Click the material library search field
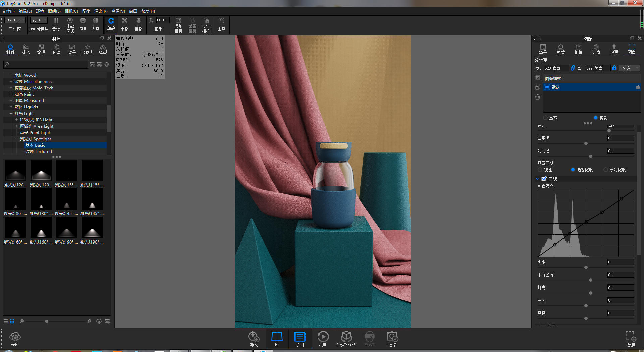The height and width of the screenshot is (352, 644). pos(45,64)
